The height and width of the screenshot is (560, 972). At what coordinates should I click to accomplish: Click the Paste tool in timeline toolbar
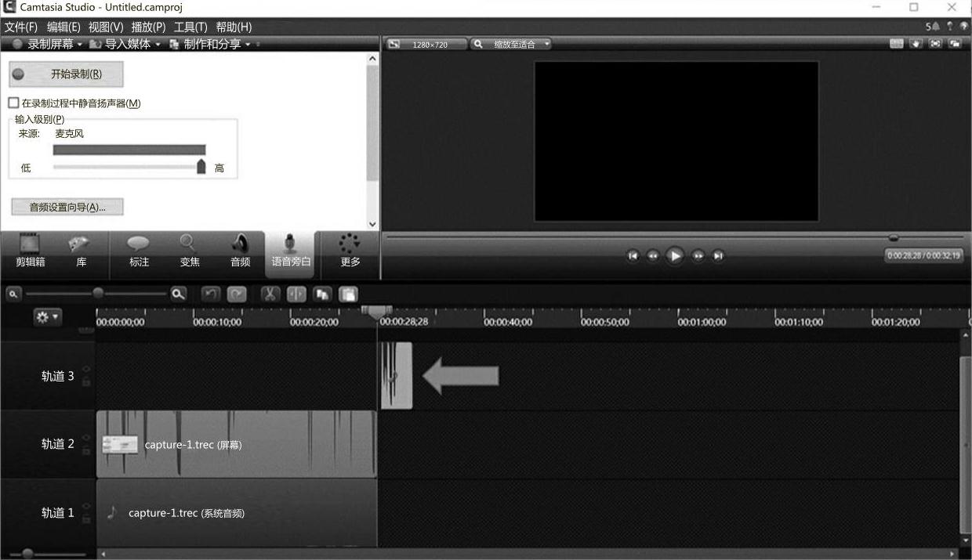pyautogui.click(x=348, y=294)
